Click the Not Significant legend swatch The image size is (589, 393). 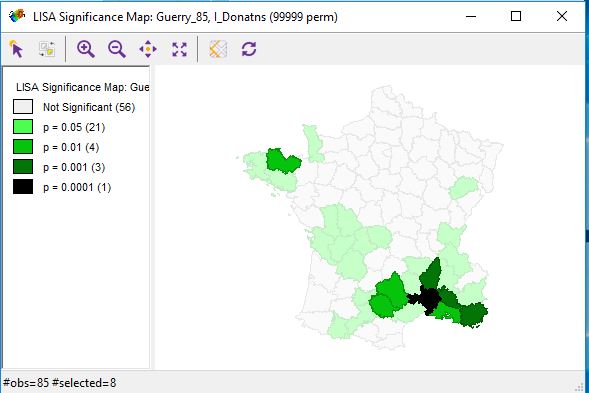(x=23, y=107)
